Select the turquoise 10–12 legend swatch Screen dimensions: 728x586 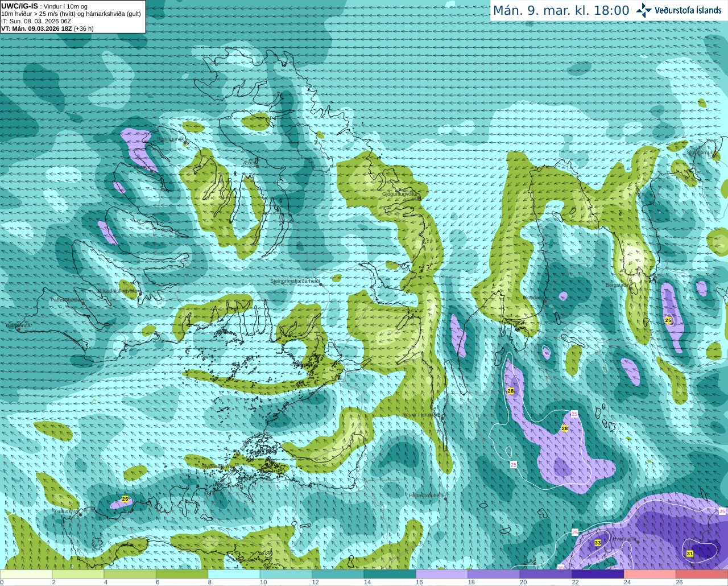pyautogui.click(x=286, y=574)
